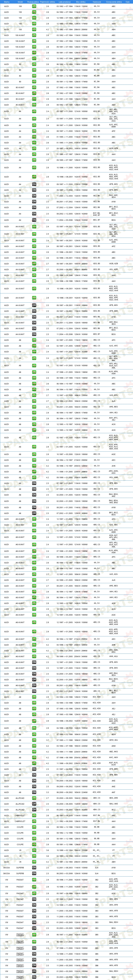
Task: Click diesel ON icon in A8 3.3 AKF row
Action: pyautogui.click(x=34, y=792)
